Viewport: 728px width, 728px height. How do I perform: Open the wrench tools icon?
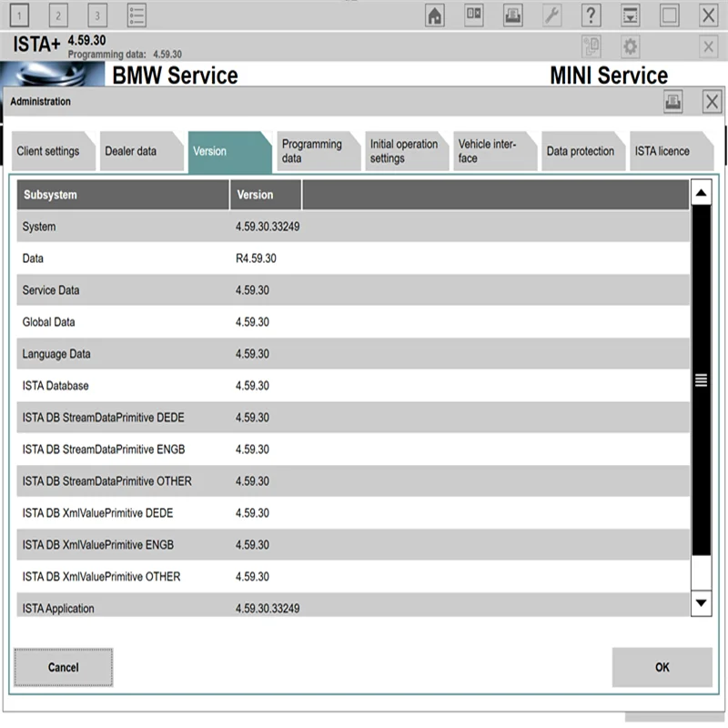tap(551, 15)
